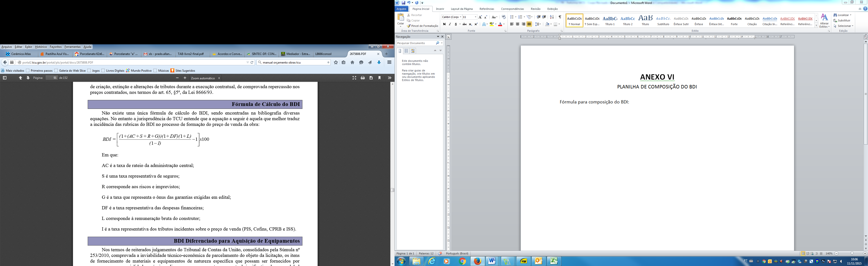Screen dimensions: 868x266
Task: Open the Revisão ribbon tab
Action: pos(535,9)
